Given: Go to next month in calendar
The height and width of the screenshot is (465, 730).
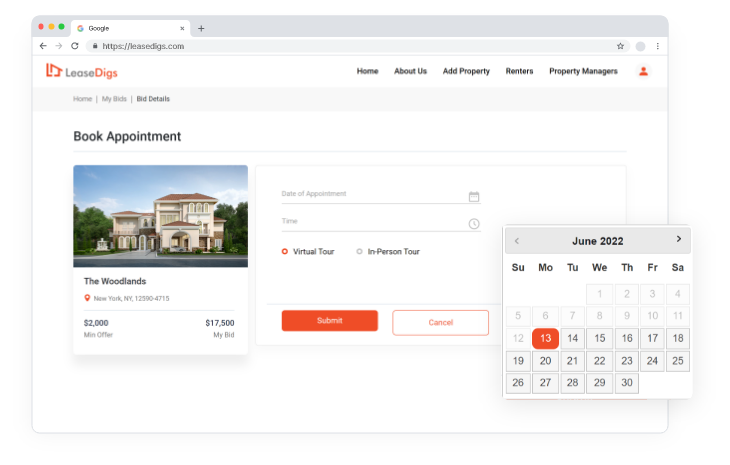Looking at the screenshot, I should tap(679, 239).
